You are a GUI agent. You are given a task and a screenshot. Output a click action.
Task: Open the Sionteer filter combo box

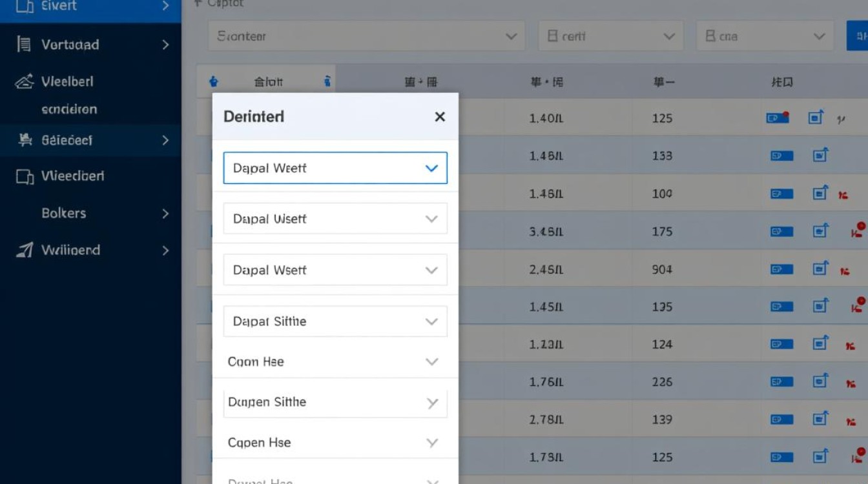[366, 36]
